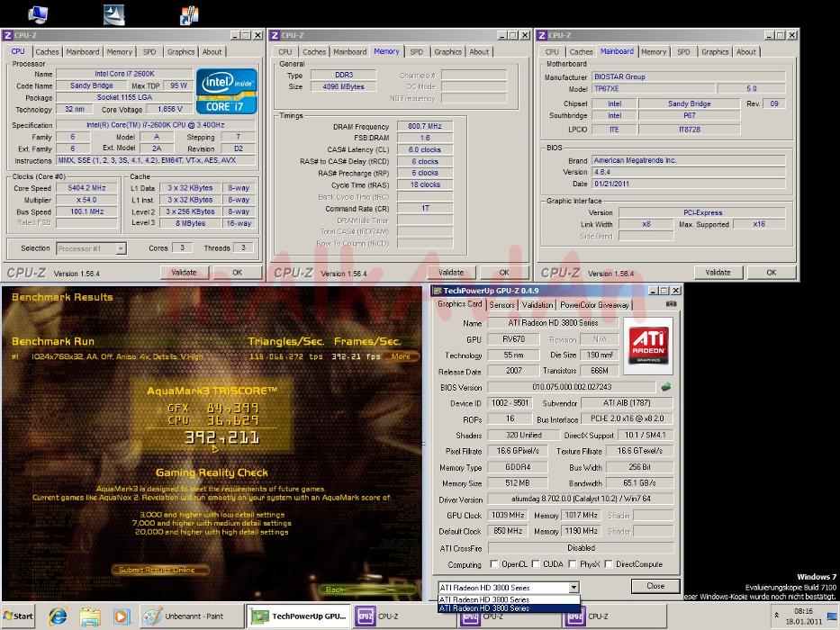
Task: Click the GPU-Z title bar icon
Action: (438, 291)
